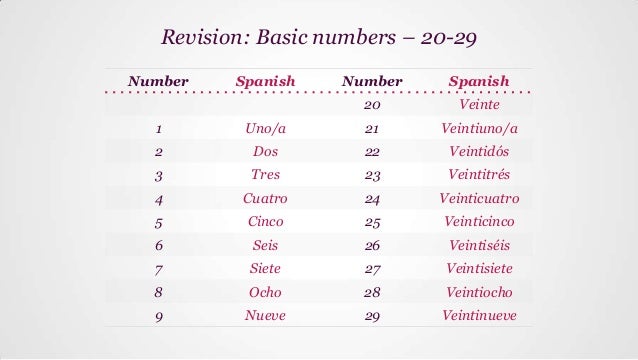Select the word 'Veintiséis'
638x360 pixels.
479,245
